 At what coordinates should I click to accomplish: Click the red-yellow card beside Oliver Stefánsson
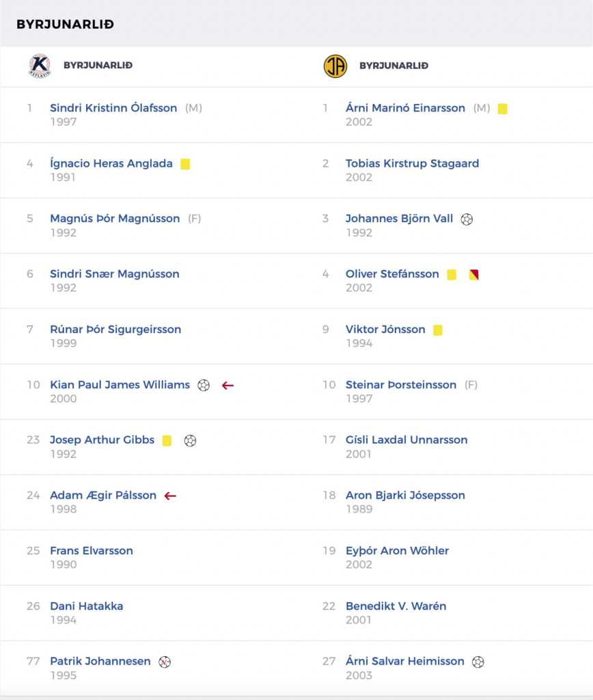(x=474, y=275)
